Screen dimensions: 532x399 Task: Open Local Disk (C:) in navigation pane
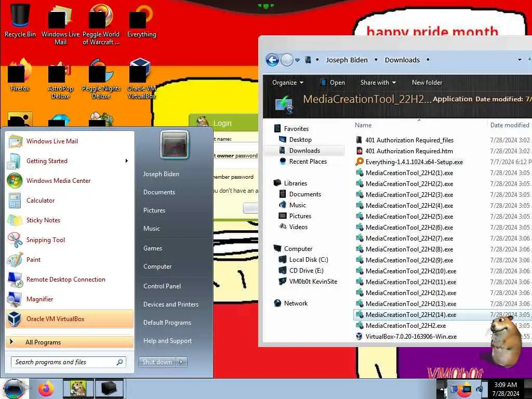(x=309, y=260)
